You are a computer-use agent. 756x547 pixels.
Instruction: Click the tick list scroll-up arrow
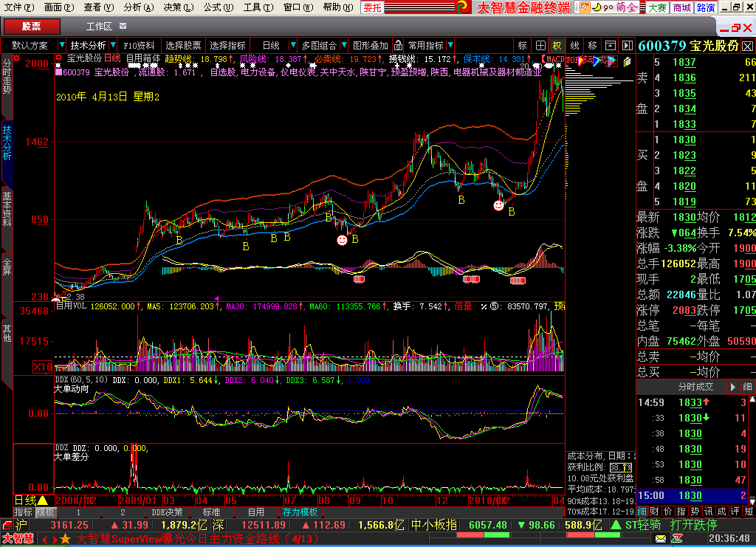pyautogui.click(x=752, y=398)
